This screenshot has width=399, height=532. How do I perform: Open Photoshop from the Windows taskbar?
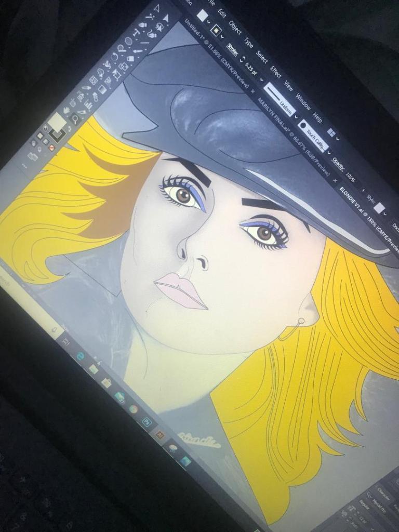pyautogui.click(x=147, y=422)
